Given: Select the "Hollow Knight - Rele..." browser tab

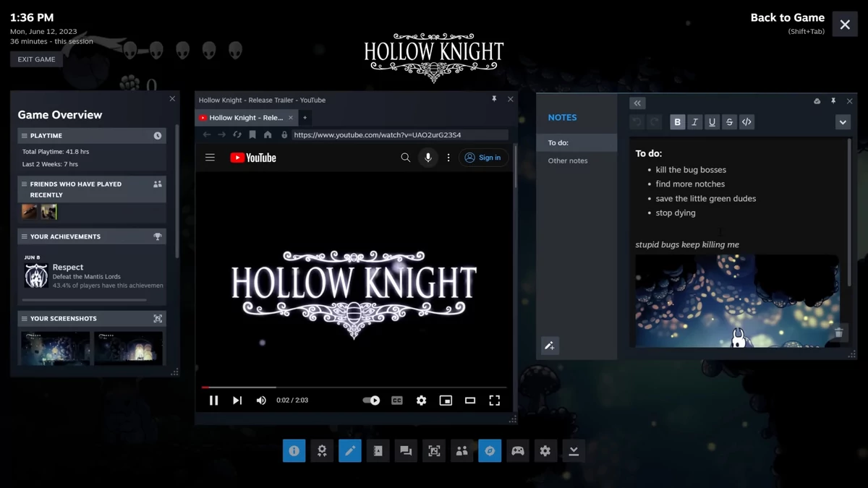Looking at the screenshot, I should tap(246, 117).
